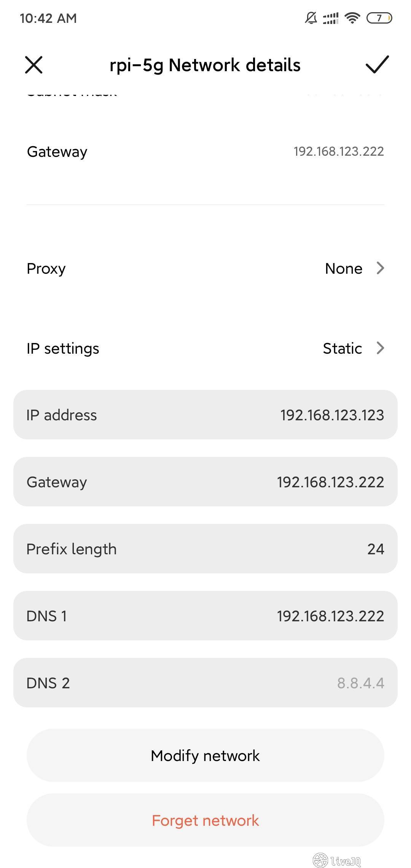Edit the DNS 1 field
The height and width of the screenshot is (868, 411).
click(205, 616)
